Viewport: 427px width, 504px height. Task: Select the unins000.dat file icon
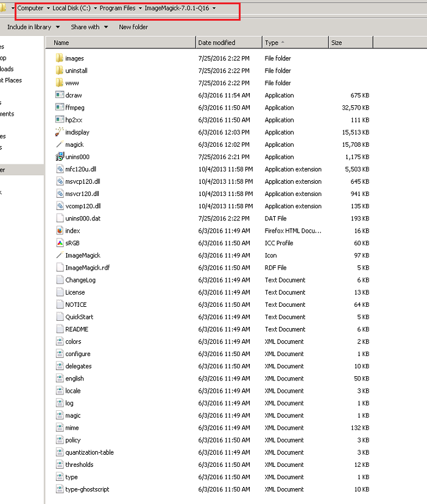pyautogui.click(x=60, y=219)
